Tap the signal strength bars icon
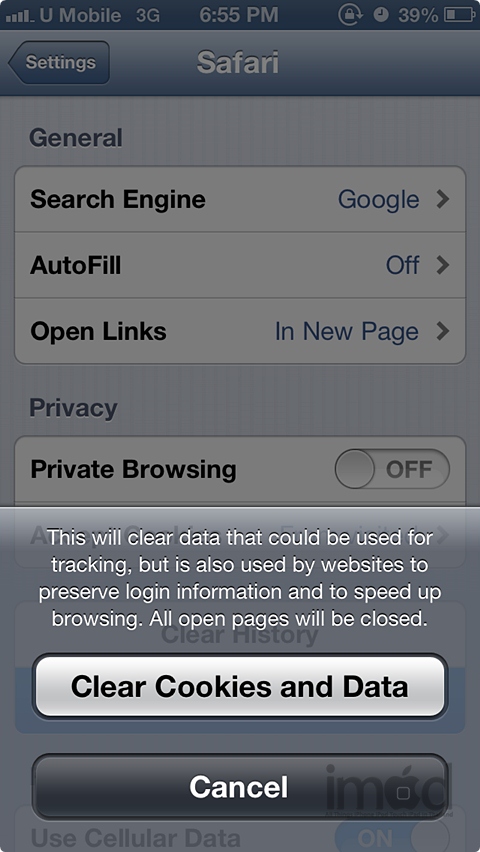This screenshot has height=852, width=480. [x=19, y=15]
